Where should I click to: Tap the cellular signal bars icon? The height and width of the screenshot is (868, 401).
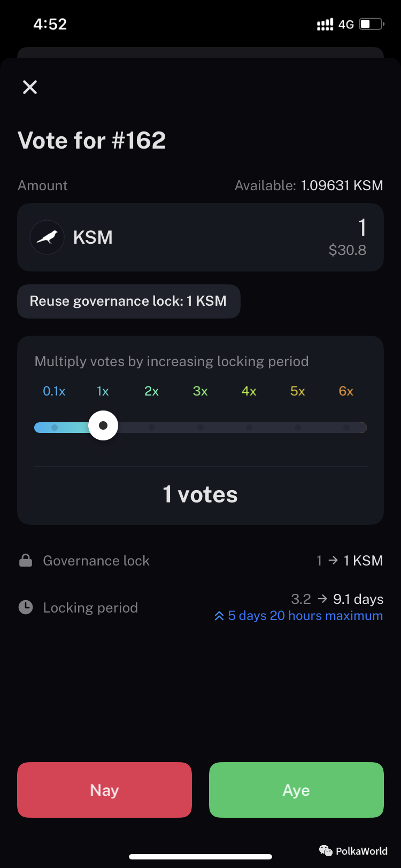coord(325,25)
